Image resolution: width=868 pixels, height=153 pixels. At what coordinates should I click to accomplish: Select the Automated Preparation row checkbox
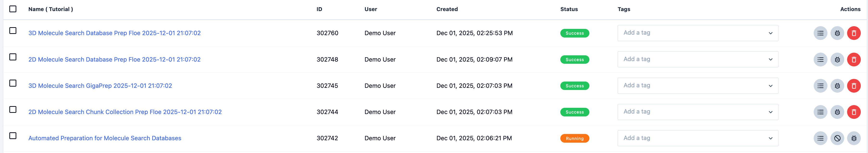(x=13, y=135)
